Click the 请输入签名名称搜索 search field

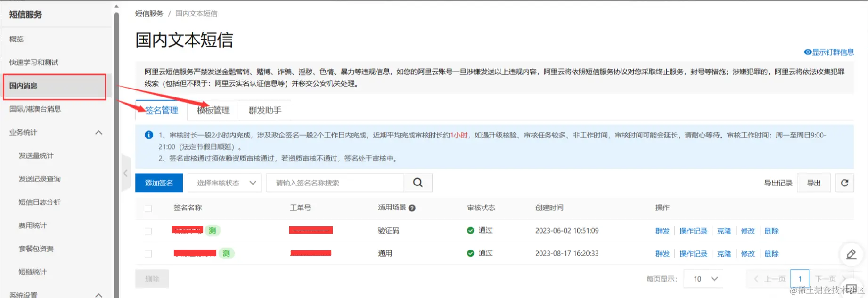coord(335,183)
